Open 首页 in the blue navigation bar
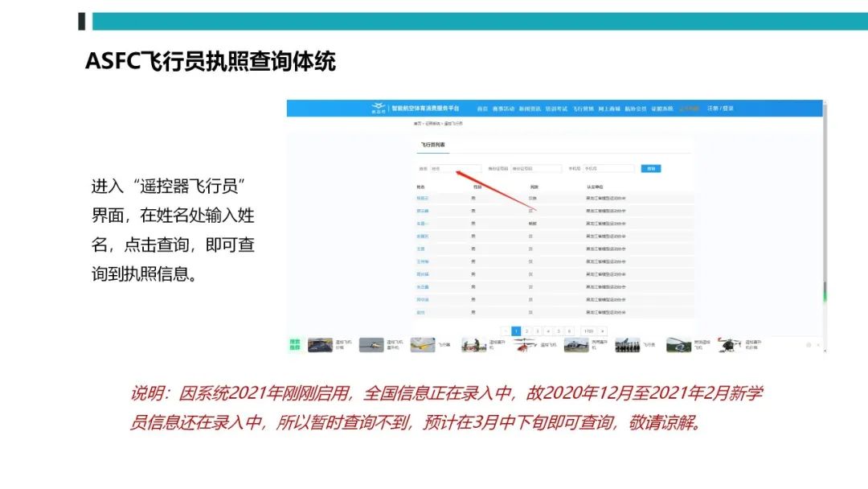Viewport: 868px width, 489px height. pyautogui.click(x=482, y=109)
